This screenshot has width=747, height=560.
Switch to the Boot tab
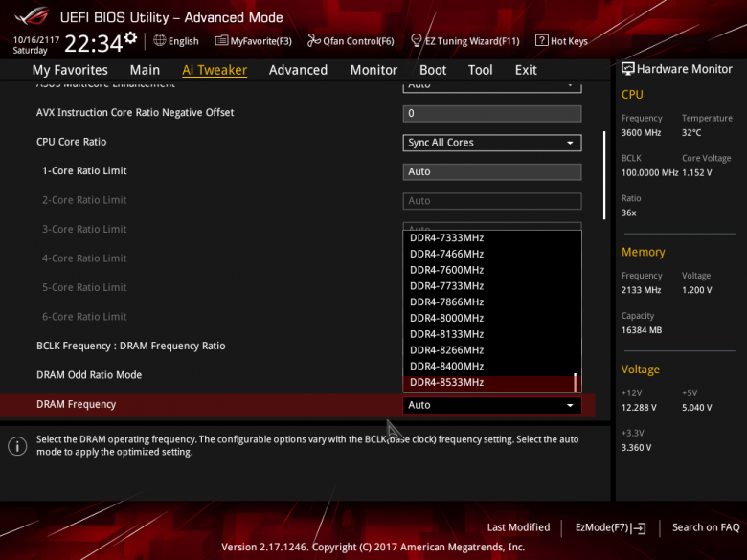(x=433, y=70)
